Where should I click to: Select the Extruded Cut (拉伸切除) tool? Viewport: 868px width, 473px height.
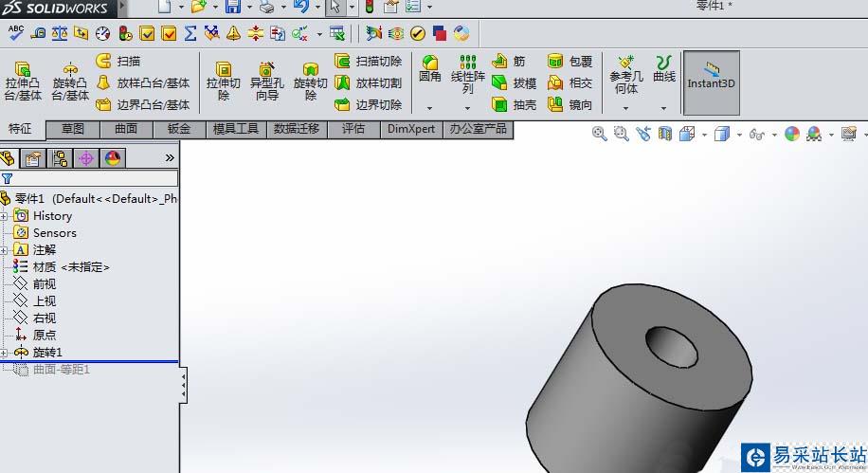click(x=223, y=82)
